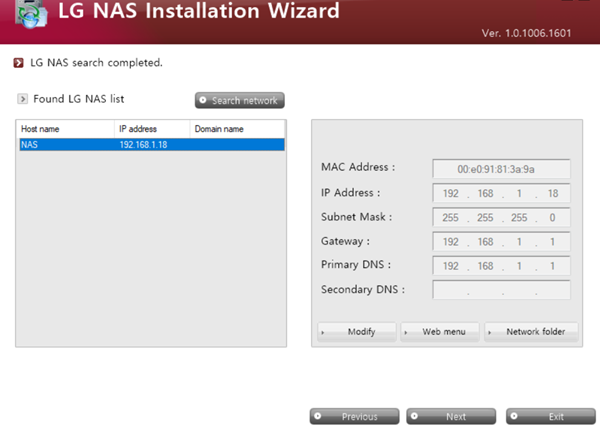600x427 pixels.
Task: Click the red arrow icon beside search completed
Action: 18,63
